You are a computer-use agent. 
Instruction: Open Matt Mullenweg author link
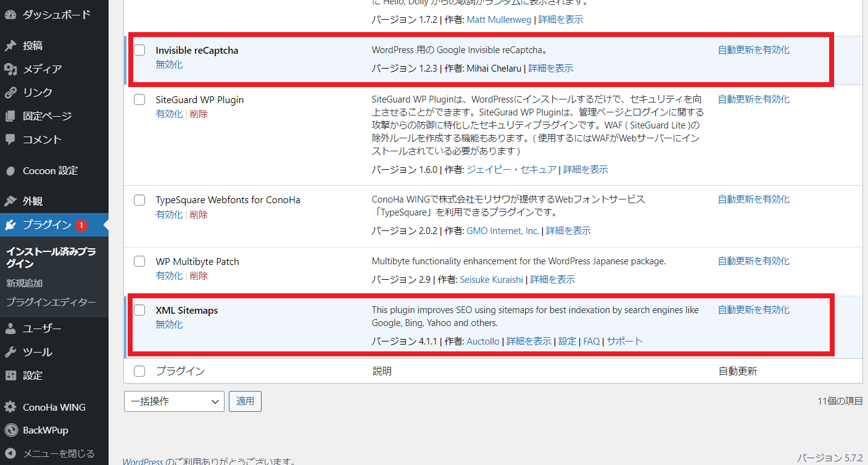[x=498, y=20]
